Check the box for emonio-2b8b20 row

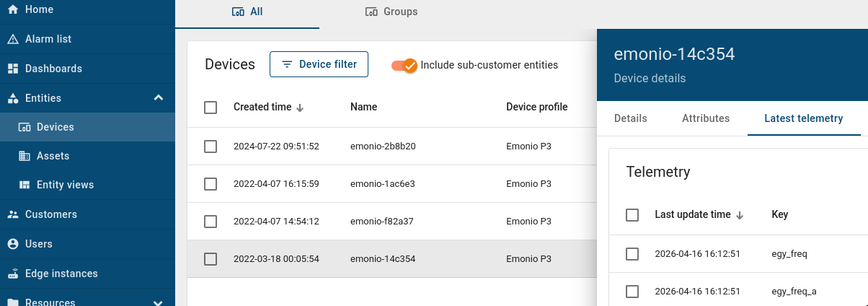pos(211,147)
